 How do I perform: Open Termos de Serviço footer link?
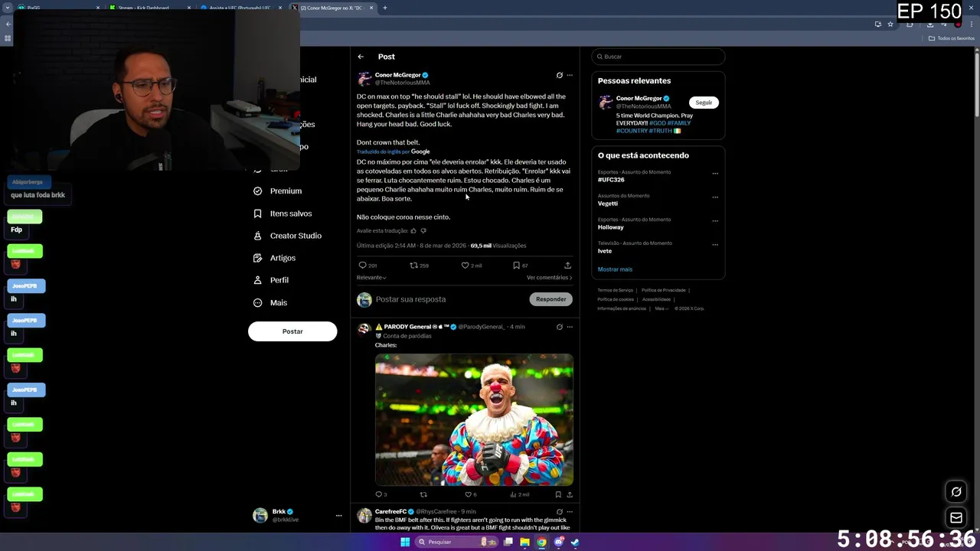click(616, 290)
